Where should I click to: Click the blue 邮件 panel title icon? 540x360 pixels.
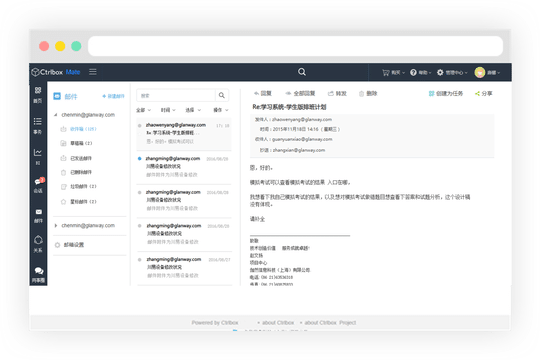point(57,96)
